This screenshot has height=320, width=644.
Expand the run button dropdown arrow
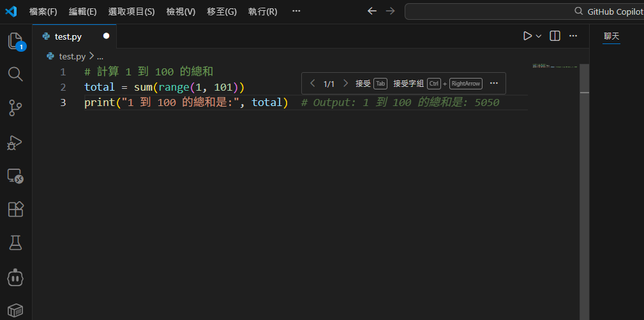pos(539,36)
